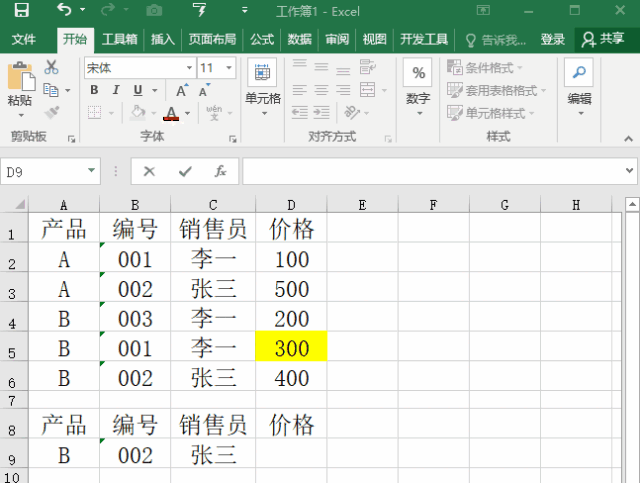The width and height of the screenshot is (640, 483).
Task: Switch to 工具箱 tab
Action: (x=119, y=39)
